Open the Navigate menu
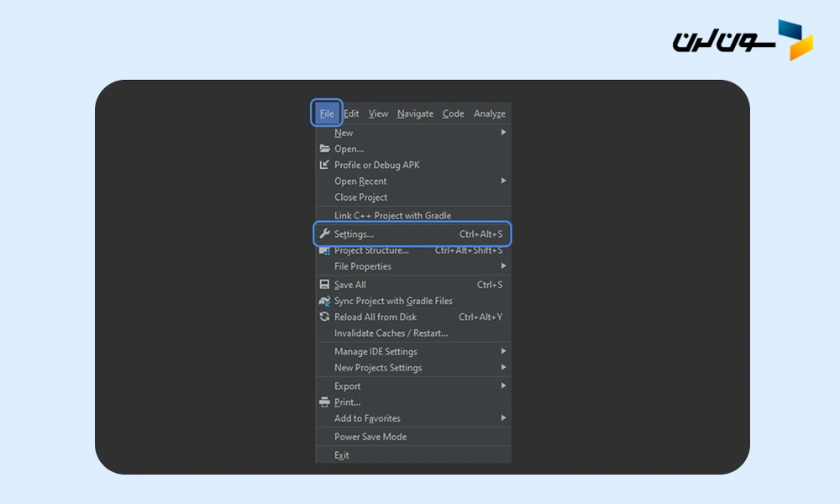This screenshot has width=840, height=504. [415, 113]
